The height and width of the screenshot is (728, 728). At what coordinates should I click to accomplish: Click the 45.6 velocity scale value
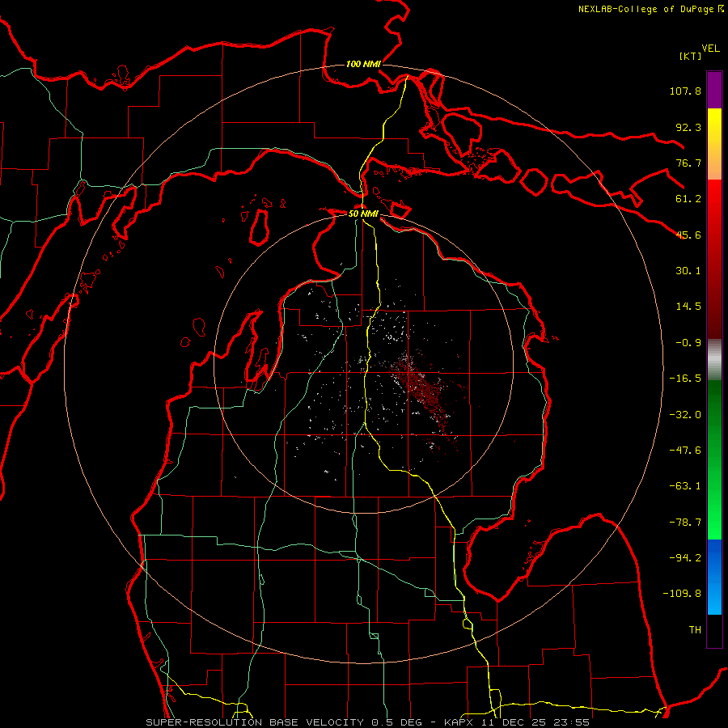688,235
